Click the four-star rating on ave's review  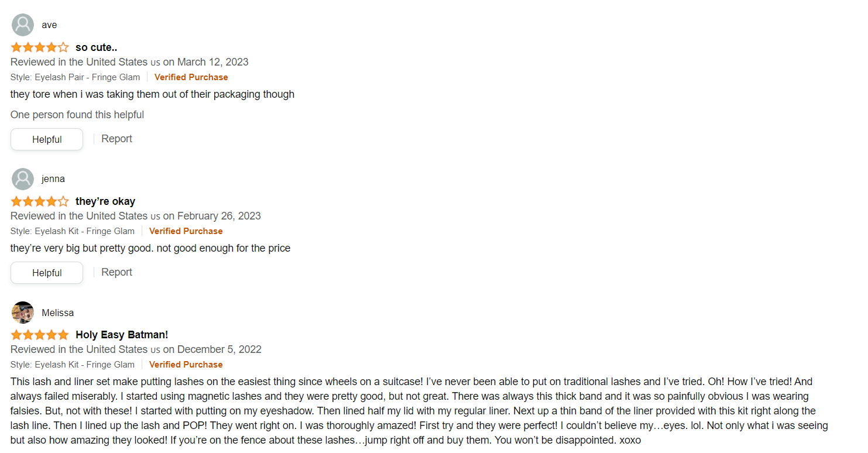(39, 47)
